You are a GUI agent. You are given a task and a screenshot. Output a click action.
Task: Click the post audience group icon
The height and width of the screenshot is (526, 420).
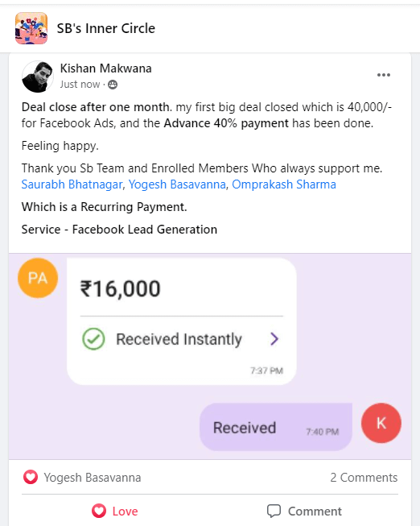113,85
